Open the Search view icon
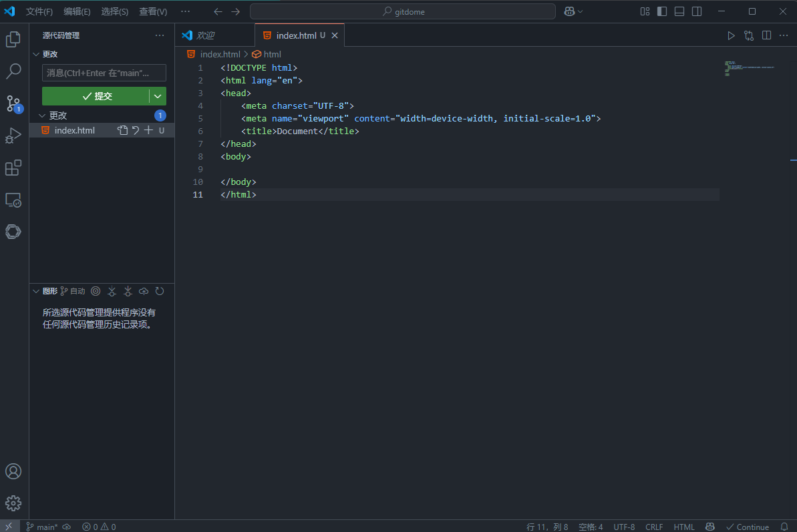Image resolution: width=797 pixels, height=532 pixels. coord(13,71)
